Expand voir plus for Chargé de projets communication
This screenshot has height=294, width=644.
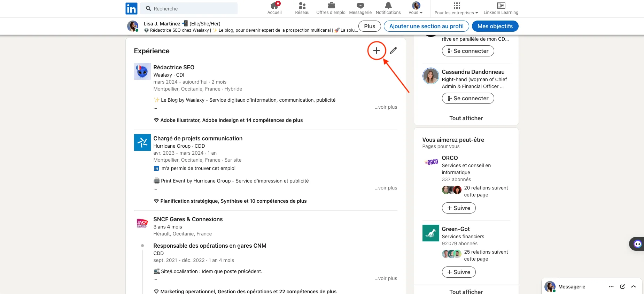[x=386, y=188]
